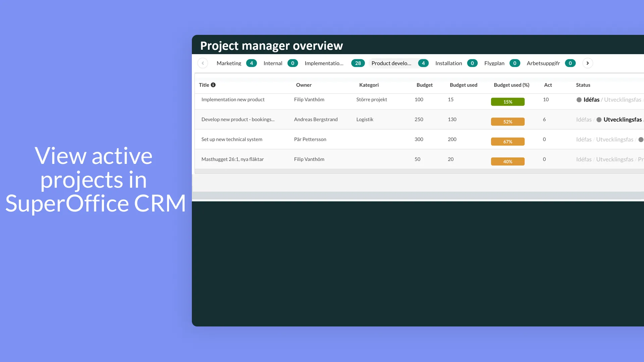Click the Marketing count badge showing 4
The width and height of the screenshot is (644, 362).
click(x=251, y=63)
